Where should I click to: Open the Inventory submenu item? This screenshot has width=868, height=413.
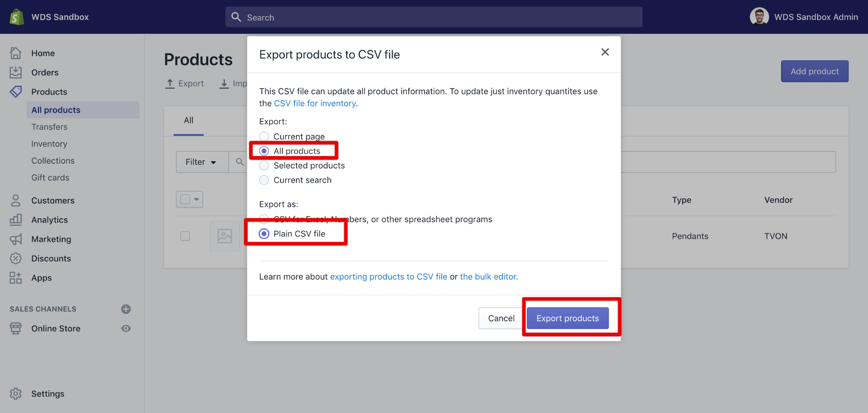tap(49, 144)
